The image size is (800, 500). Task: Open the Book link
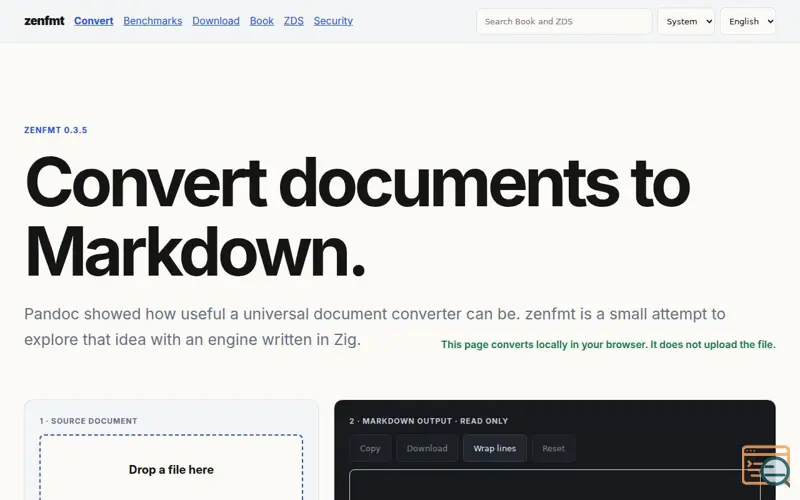point(262,21)
